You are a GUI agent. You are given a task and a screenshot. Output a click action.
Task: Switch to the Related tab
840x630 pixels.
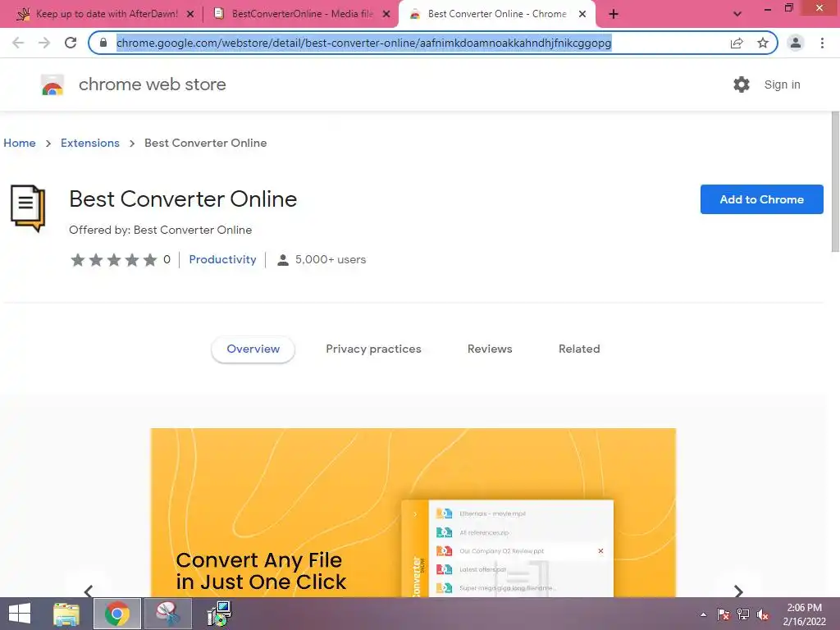(x=579, y=349)
